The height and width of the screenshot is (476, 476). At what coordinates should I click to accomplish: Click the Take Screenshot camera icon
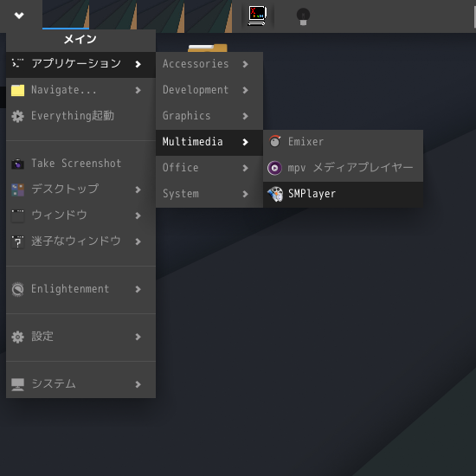click(17, 164)
